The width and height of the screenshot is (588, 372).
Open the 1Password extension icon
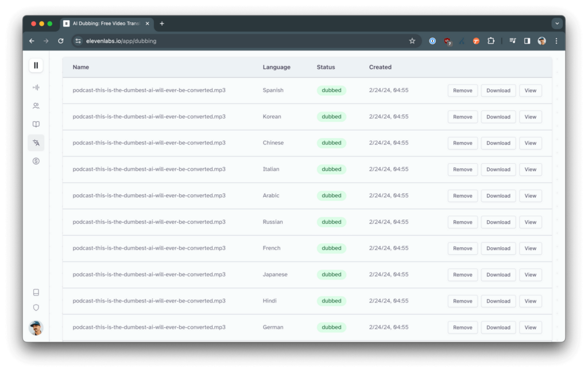(432, 41)
